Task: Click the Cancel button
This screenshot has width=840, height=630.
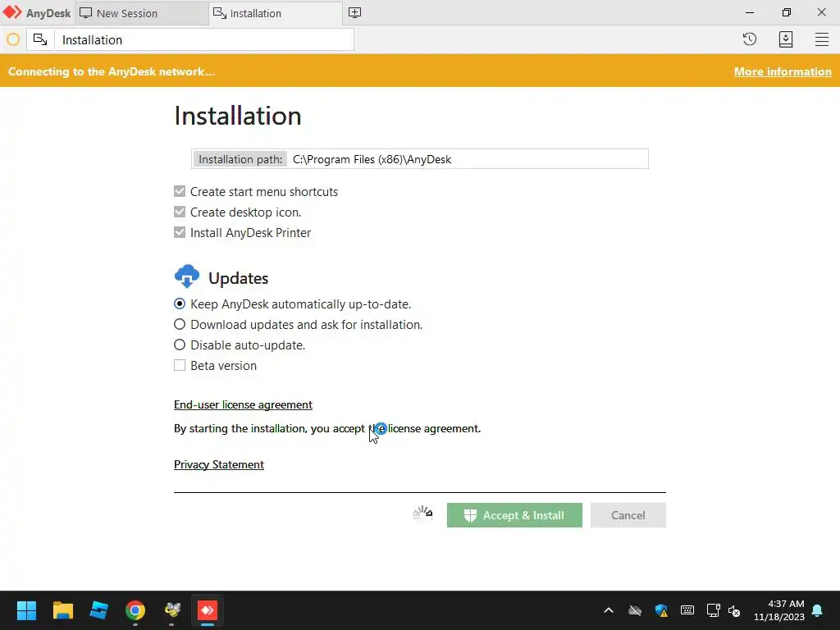Action: coord(628,515)
